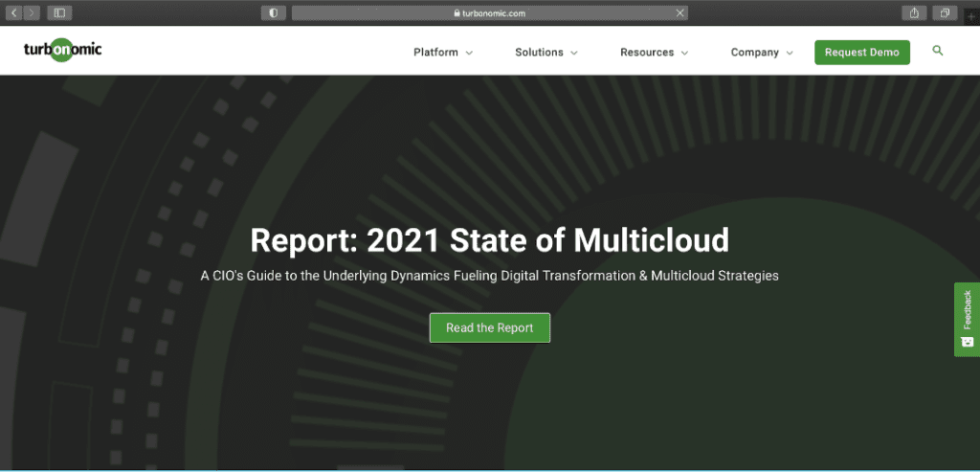Go forward with Safari's forward arrow
Viewport: 980px width, 472px height.
[x=33, y=12]
